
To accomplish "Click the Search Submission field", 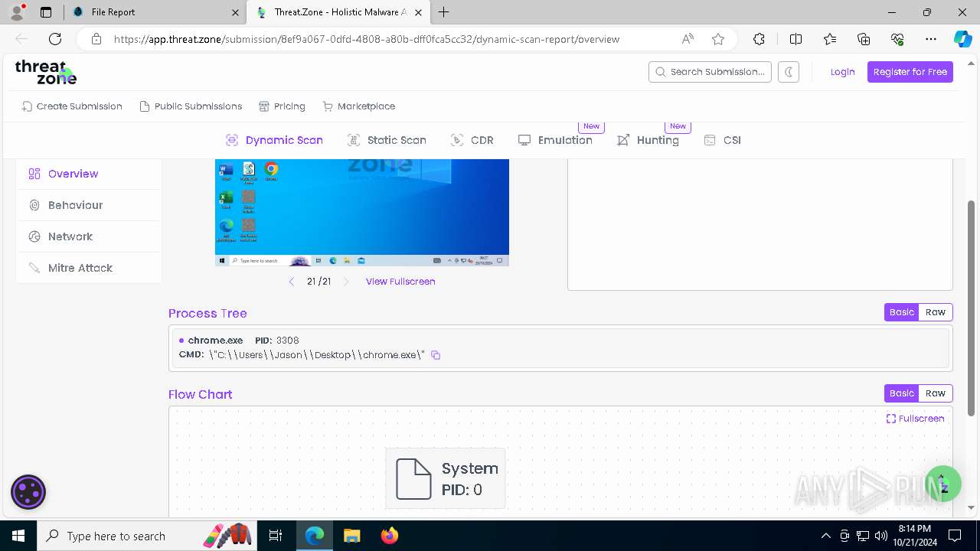I will click(710, 72).
